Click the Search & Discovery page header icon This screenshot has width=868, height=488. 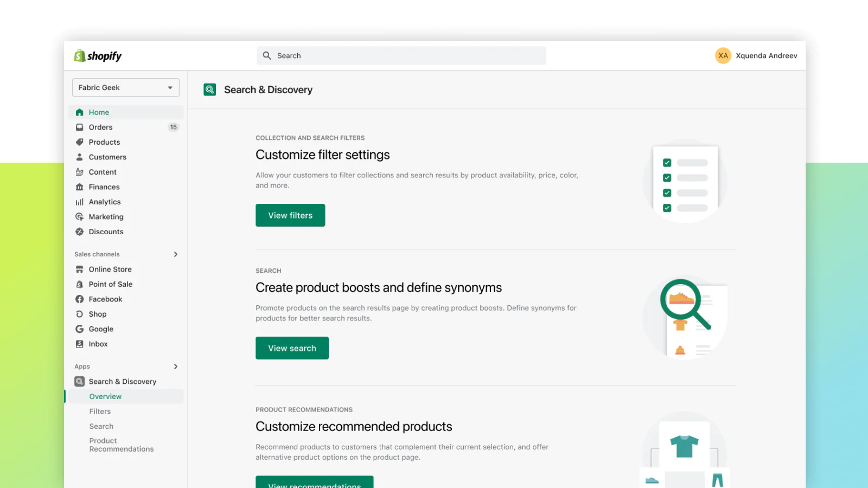pos(210,89)
